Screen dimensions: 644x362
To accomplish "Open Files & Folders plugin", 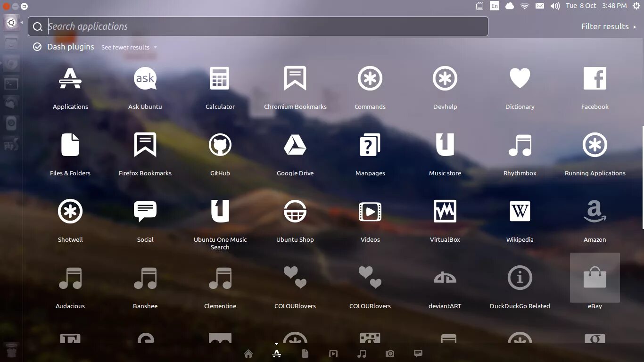I will point(70,145).
